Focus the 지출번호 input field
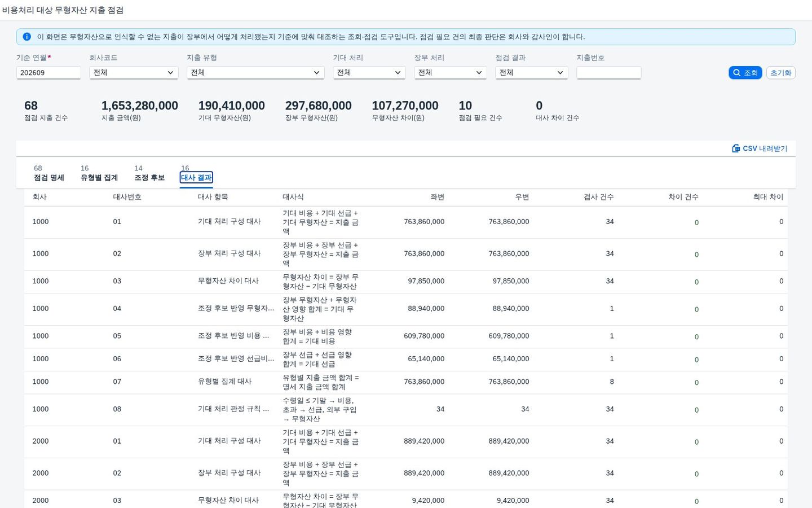Image resolution: width=812 pixels, height=508 pixels. pos(608,73)
